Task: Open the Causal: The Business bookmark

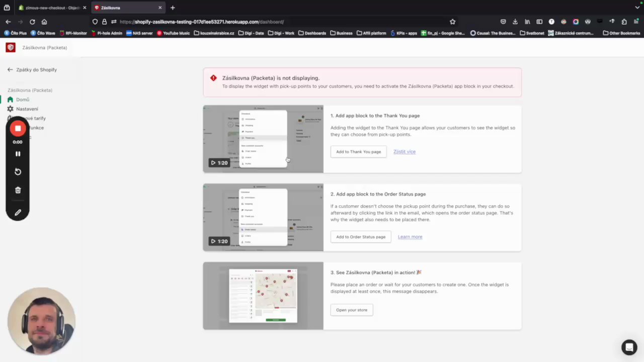Action: [x=493, y=33]
